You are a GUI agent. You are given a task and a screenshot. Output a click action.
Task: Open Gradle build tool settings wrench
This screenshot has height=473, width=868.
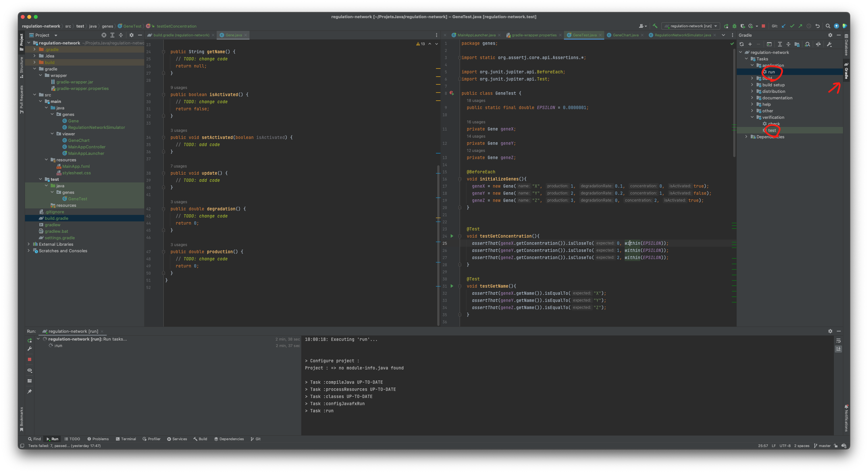pos(829,44)
